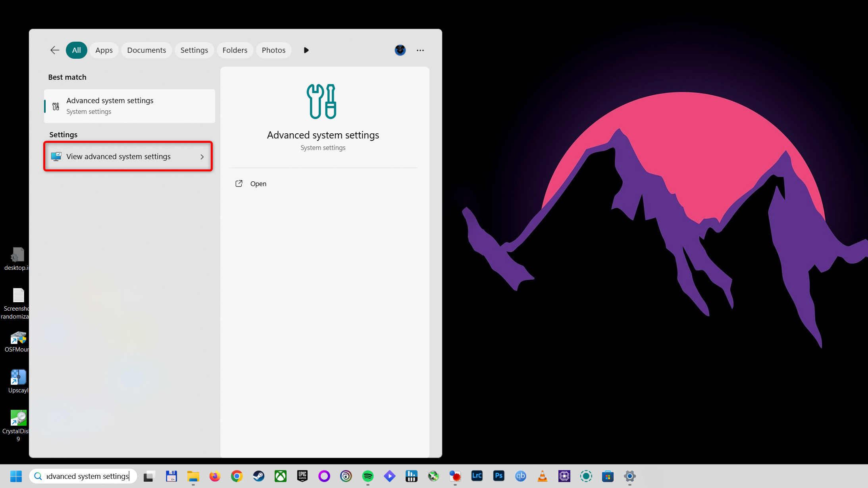Select the All filter tab
This screenshot has width=868, height=488.
pyautogui.click(x=77, y=50)
